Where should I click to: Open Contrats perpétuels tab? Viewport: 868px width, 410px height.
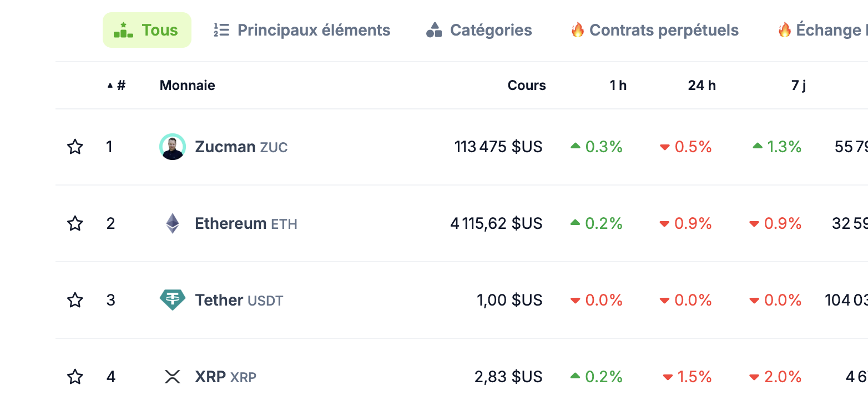pyautogui.click(x=655, y=30)
